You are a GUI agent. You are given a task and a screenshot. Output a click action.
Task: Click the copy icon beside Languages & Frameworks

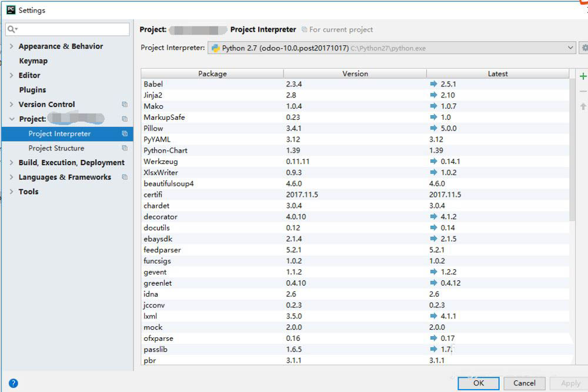pyautogui.click(x=125, y=177)
